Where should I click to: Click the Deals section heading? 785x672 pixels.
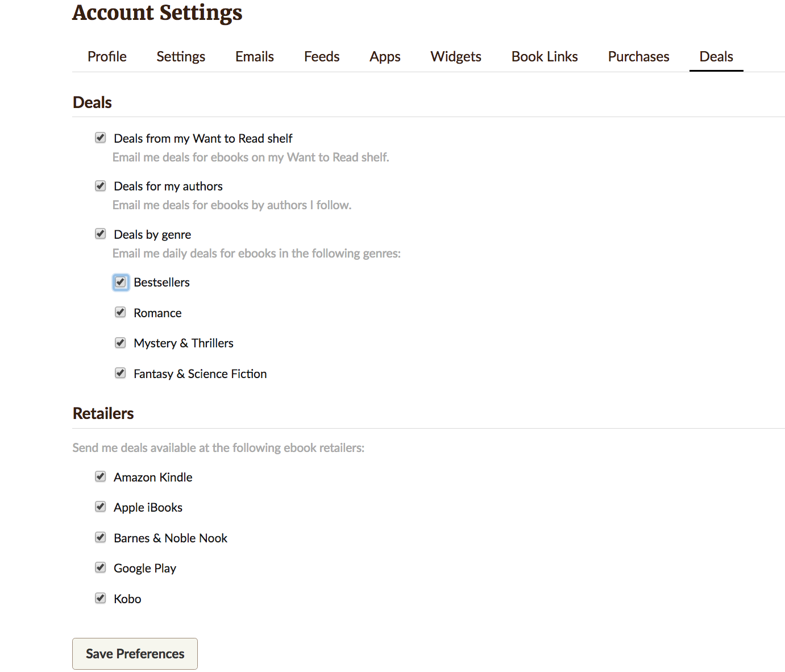92,103
